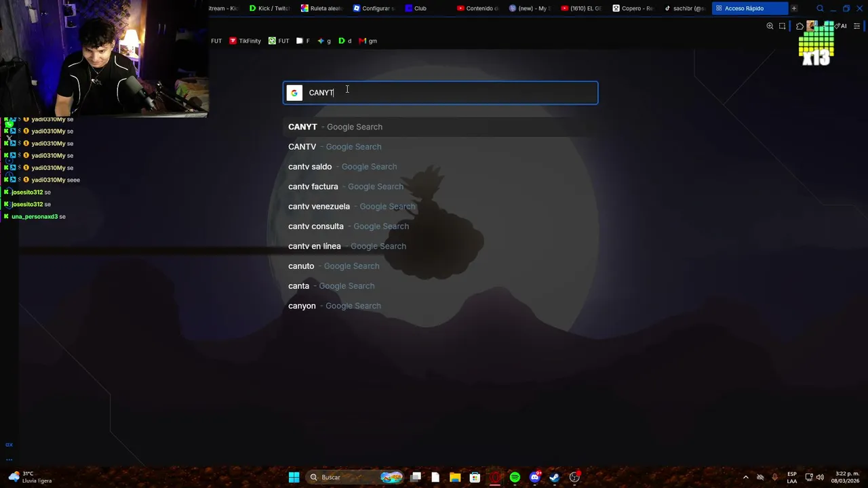Click the browser search tabs magnifier icon
The height and width of the screenshot is (488, 868).
[820, 8]
